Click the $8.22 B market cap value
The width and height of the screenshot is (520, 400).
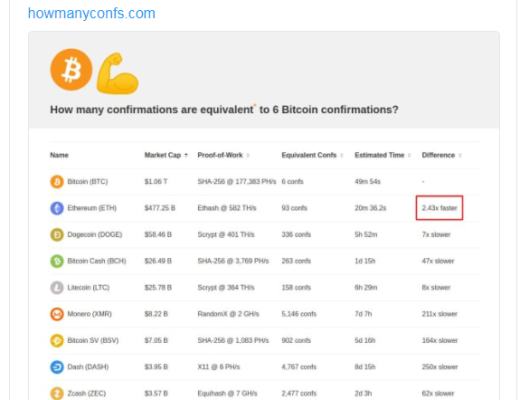tap(156, 314)
